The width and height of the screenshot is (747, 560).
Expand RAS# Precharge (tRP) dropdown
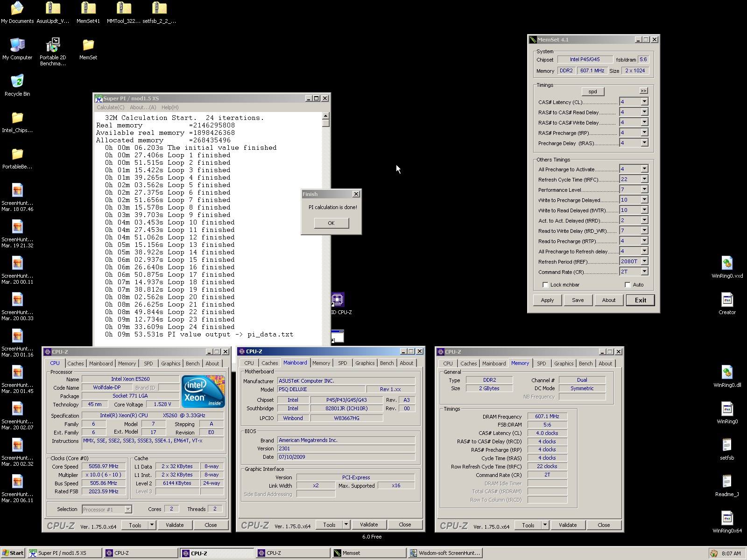644,133
